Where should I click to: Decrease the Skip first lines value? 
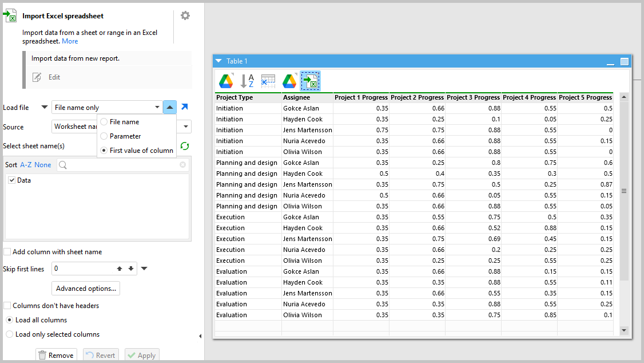tap(131, 269)
